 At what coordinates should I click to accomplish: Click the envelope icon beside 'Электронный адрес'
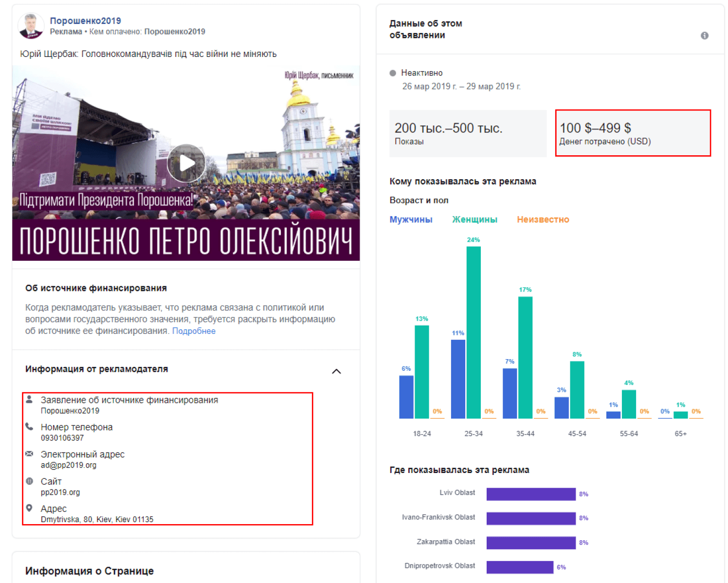coord(29,454)
